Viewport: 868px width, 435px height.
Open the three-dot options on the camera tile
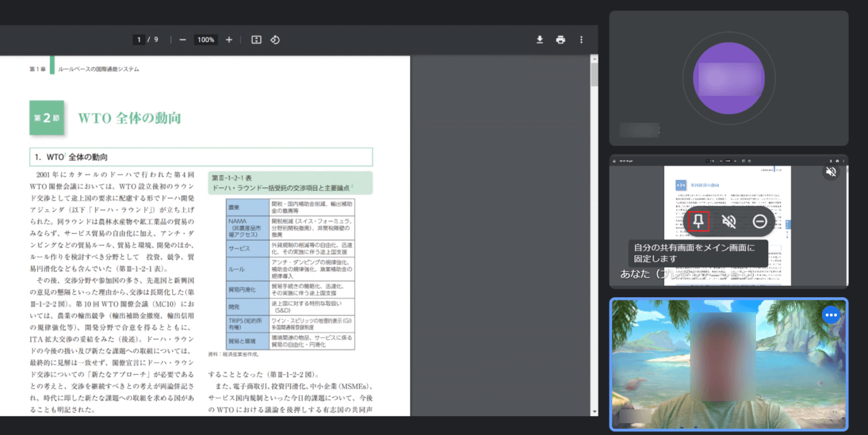(x=832, y=315)
